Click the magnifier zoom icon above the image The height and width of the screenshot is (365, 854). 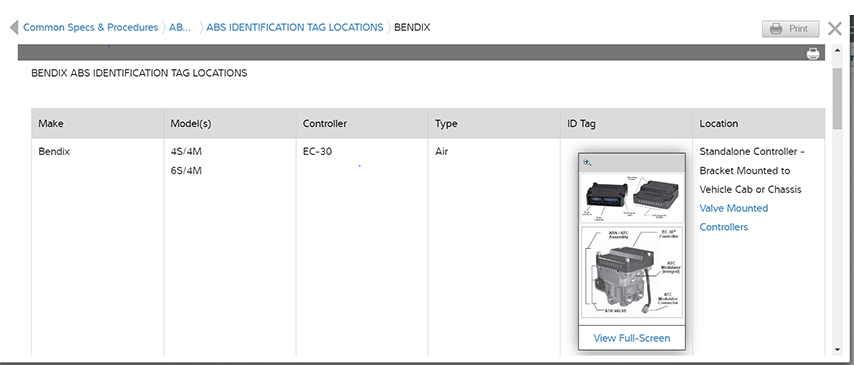point(587,162)
